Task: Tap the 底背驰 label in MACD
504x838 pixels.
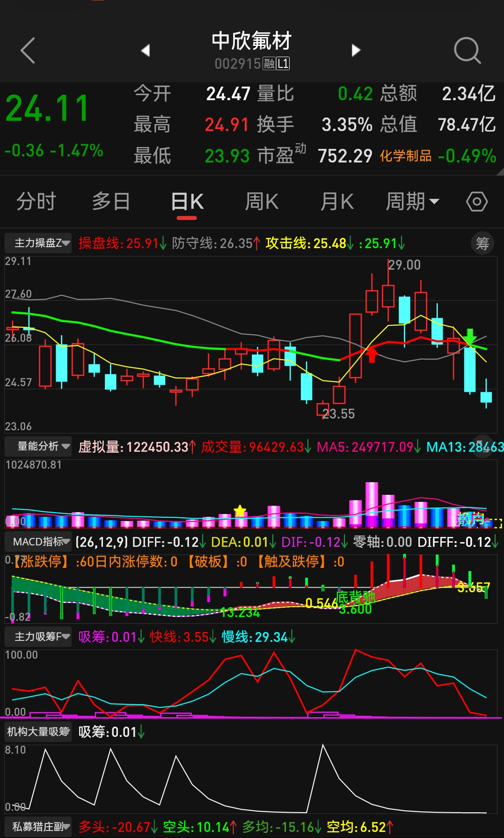Action: [356, 597]
